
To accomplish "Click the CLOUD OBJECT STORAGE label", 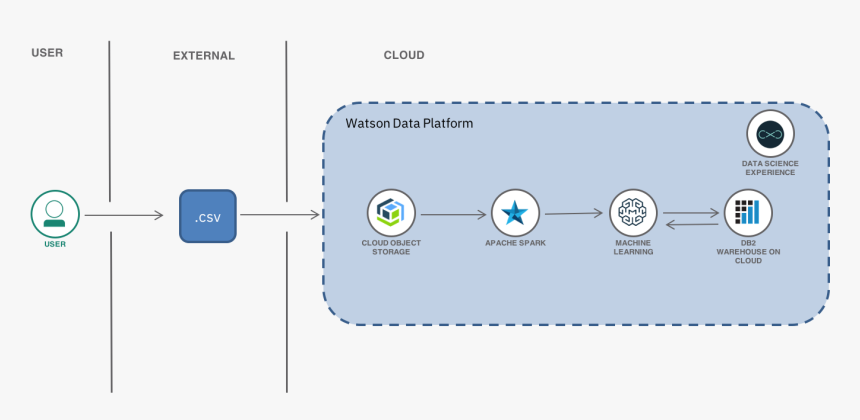I will point(391,247).
